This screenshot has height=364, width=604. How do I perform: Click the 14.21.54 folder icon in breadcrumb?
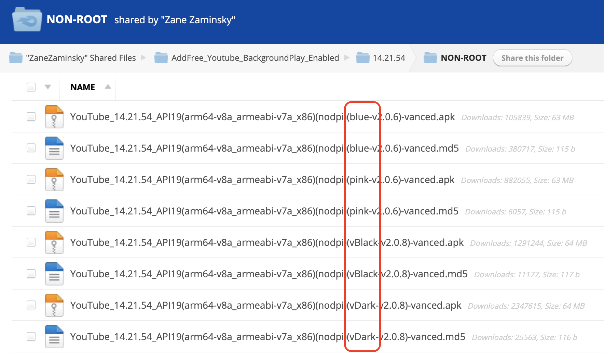[362, 57]
